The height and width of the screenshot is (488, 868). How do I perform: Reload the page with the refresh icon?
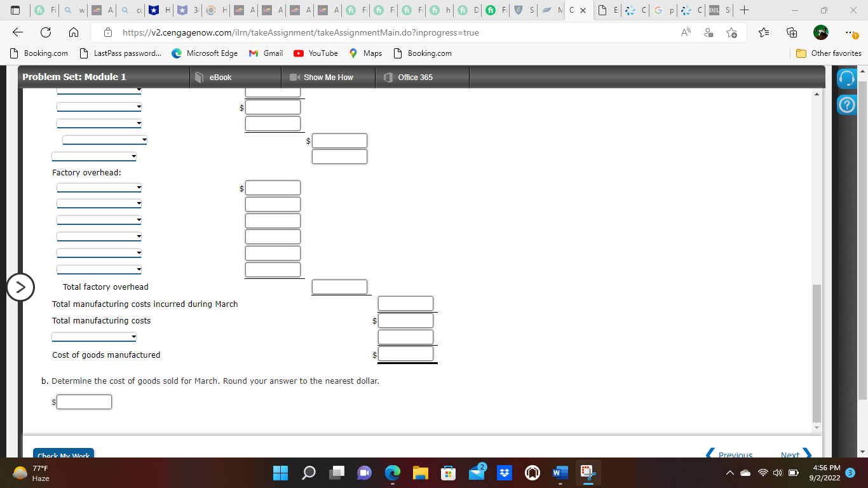pos(46,32)
